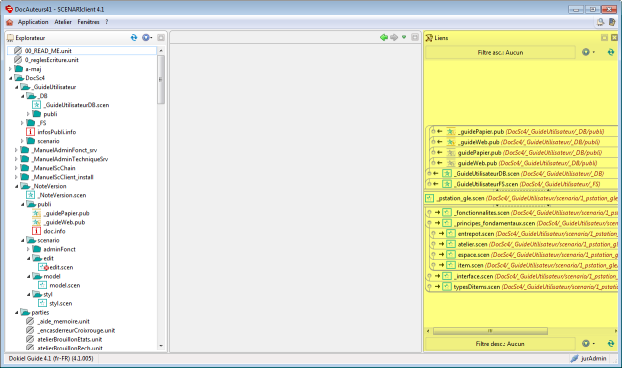Click the Explorateur vertical scrollbar thumb
Image resolution: width=622 pixels, height=368 pixels.
coord(161,79)
